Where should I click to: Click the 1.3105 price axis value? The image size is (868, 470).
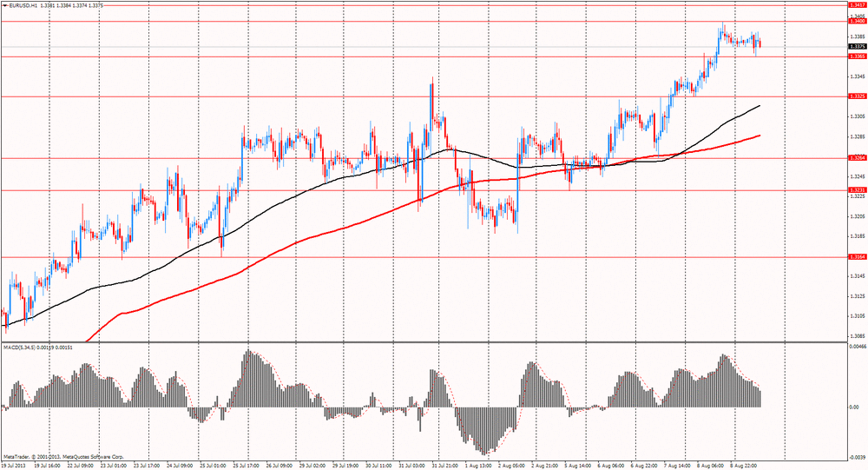[x=857, y=316]
